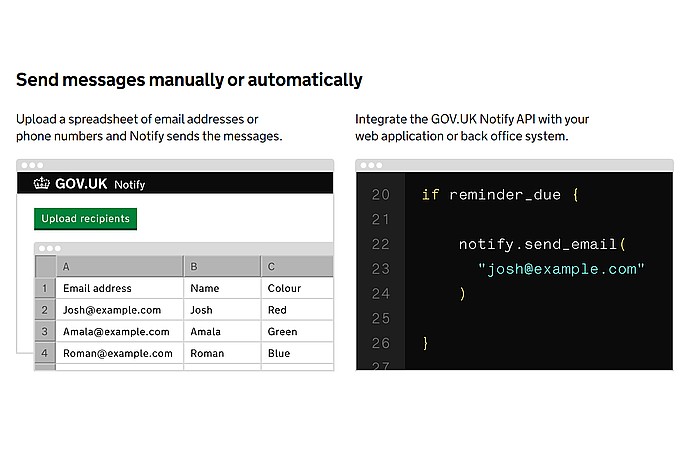Click the 'Email address' cell
Screen dimensions: 690x460
pos(120,288)
